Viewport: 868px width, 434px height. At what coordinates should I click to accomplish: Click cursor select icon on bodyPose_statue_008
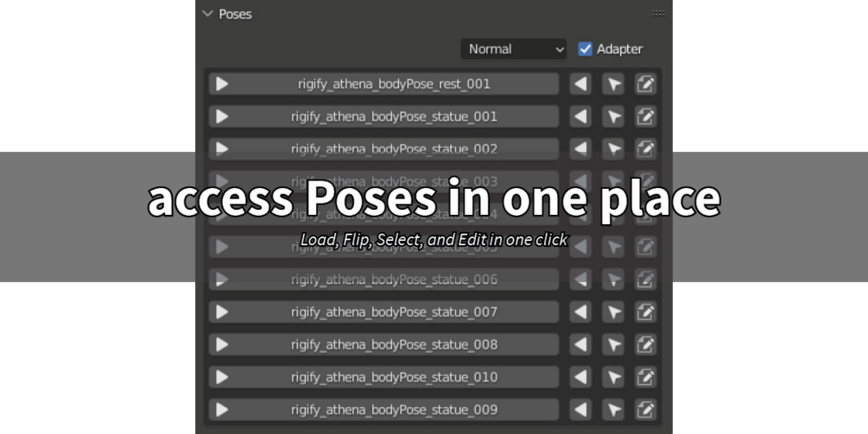click(613, 344)
